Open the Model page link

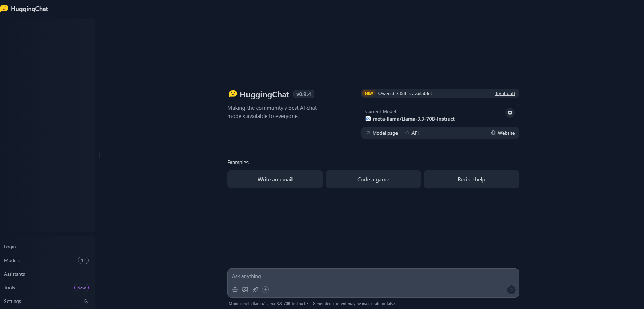point(382,133)
